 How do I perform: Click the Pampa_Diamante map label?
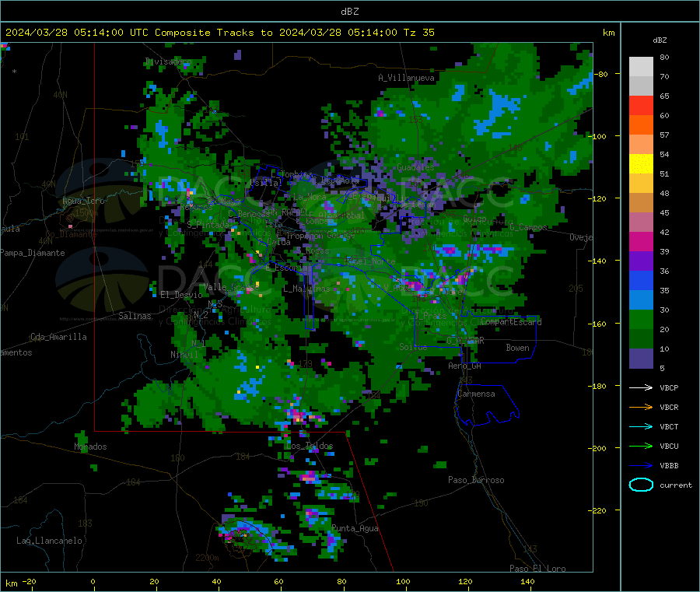tap(32, 253)
